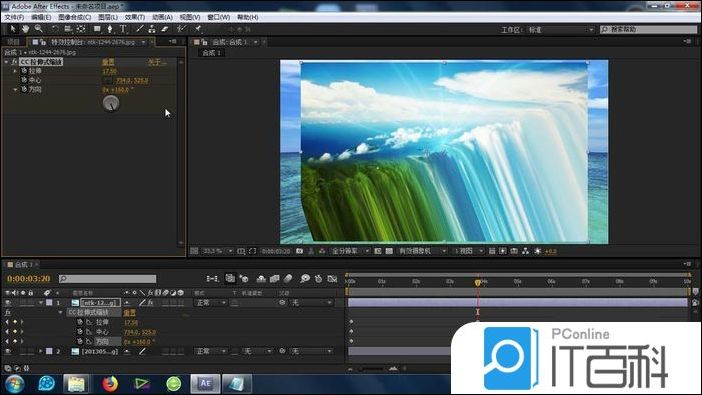Select the Roto Brush tool
The height and width of the screenshot is (395, 702).
point(180,29)
